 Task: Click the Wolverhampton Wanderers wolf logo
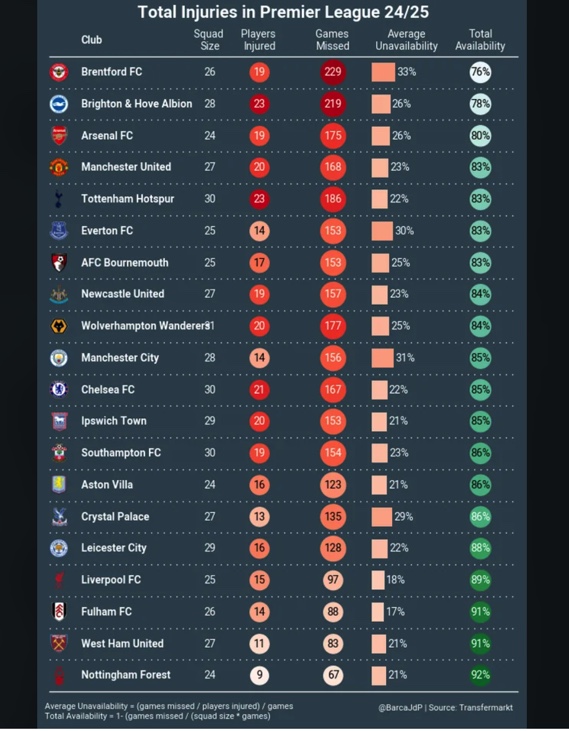[59, 326]
